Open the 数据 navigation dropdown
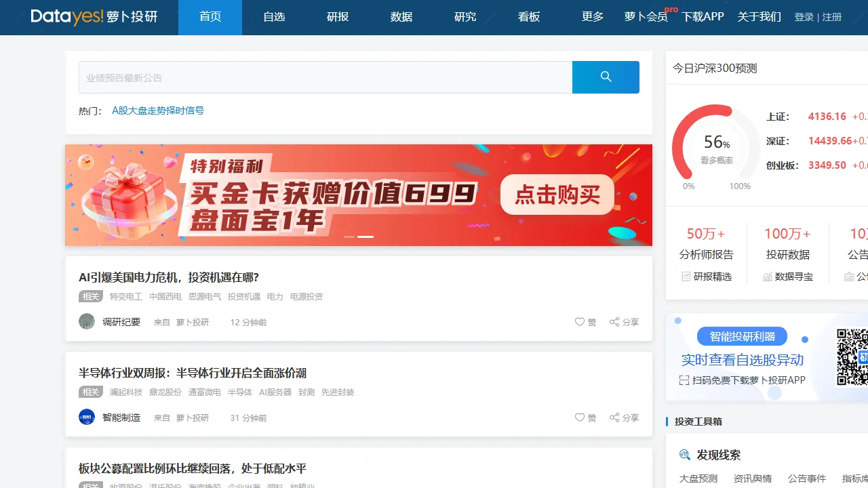 pyautogui.click(x=401, y=17)
